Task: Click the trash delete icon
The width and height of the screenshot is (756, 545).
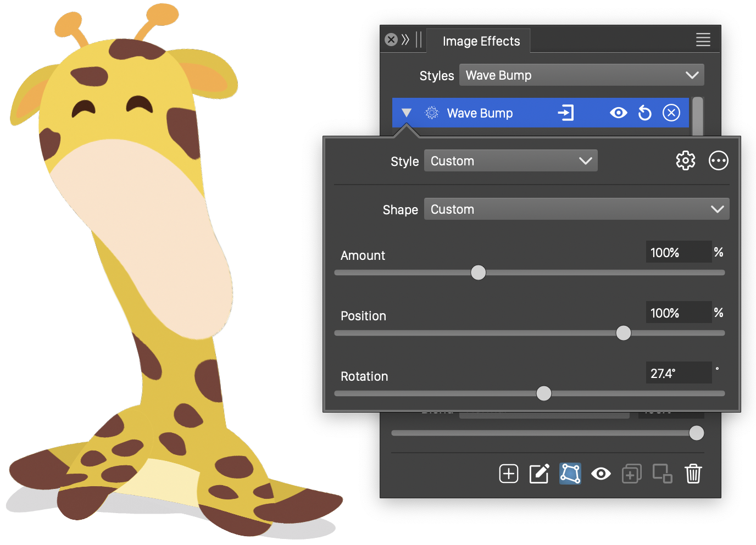Action: [x=693, y=474]
